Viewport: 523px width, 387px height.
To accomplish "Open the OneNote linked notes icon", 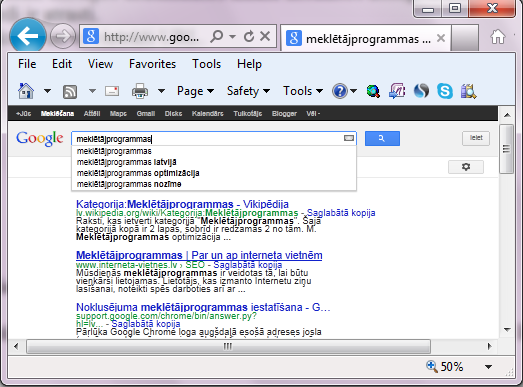I will tap(397, 91).
